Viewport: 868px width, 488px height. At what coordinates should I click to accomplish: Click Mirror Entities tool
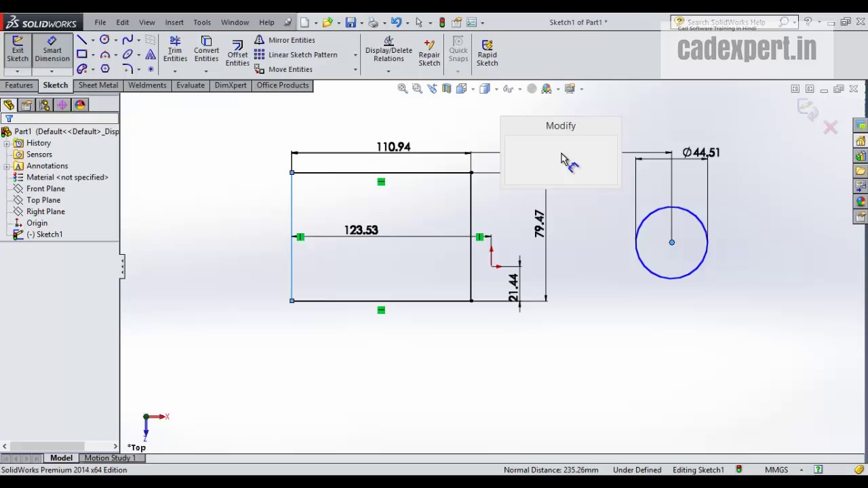click(285, 40)
